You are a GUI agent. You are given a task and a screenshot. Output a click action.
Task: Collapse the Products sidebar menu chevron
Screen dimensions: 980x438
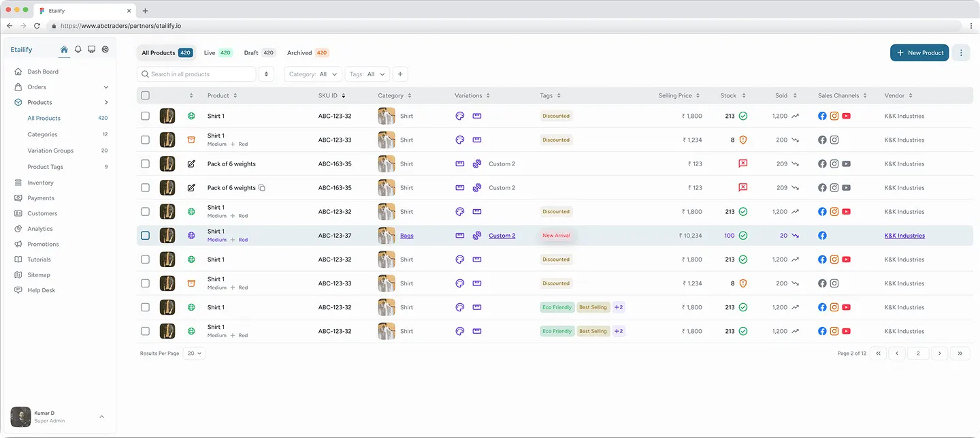105,102
